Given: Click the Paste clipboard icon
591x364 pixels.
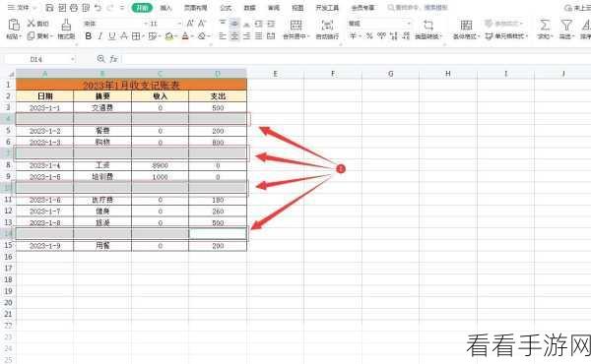Looking at the screenshot, I should 14,25.
